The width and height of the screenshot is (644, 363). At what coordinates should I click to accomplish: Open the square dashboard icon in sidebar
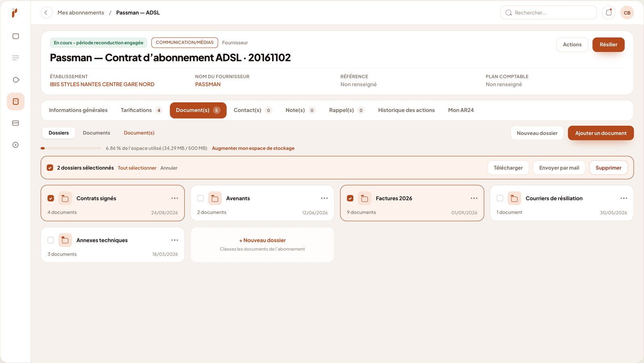pos(16,36)
